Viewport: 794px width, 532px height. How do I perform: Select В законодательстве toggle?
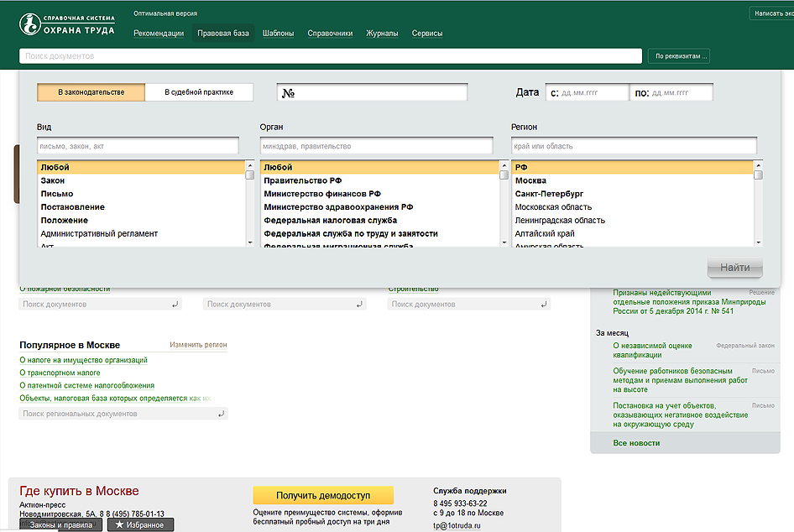91,92
